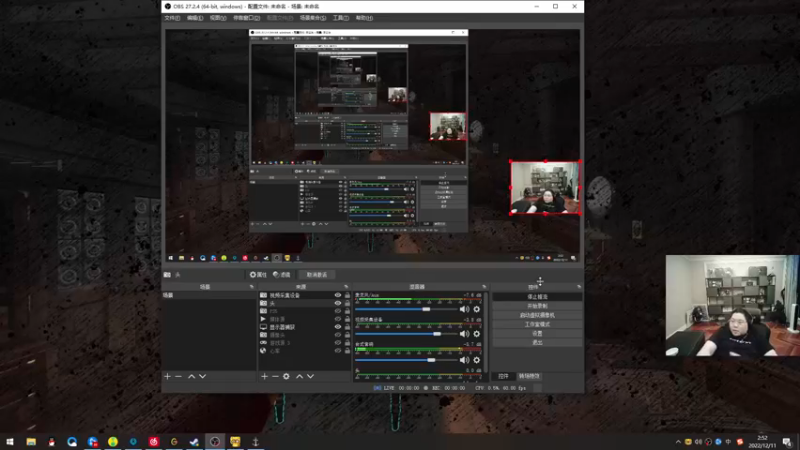
Task: Open the 视频采集设备 audio channel gear menu
Action: (477, 334)
